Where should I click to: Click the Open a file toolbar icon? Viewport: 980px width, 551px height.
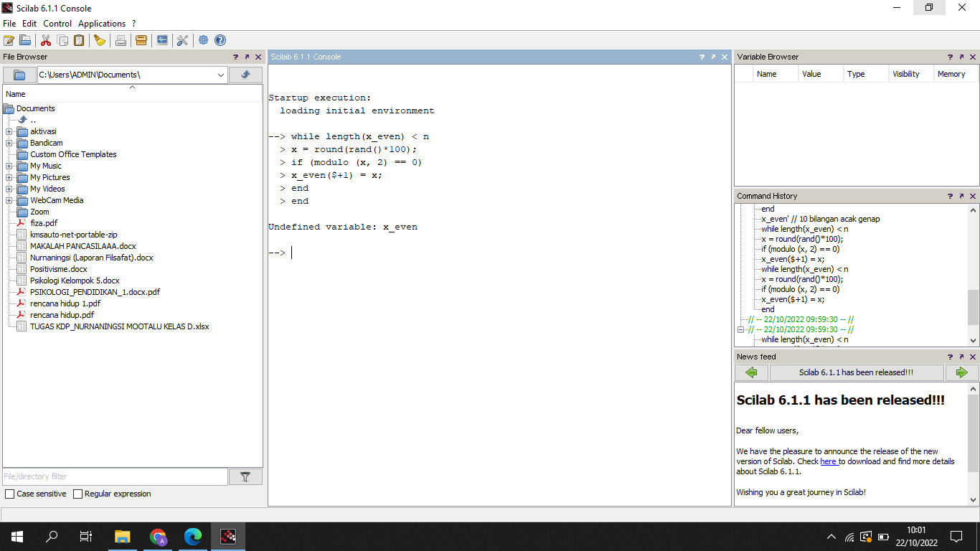click(x=25, y=40)
